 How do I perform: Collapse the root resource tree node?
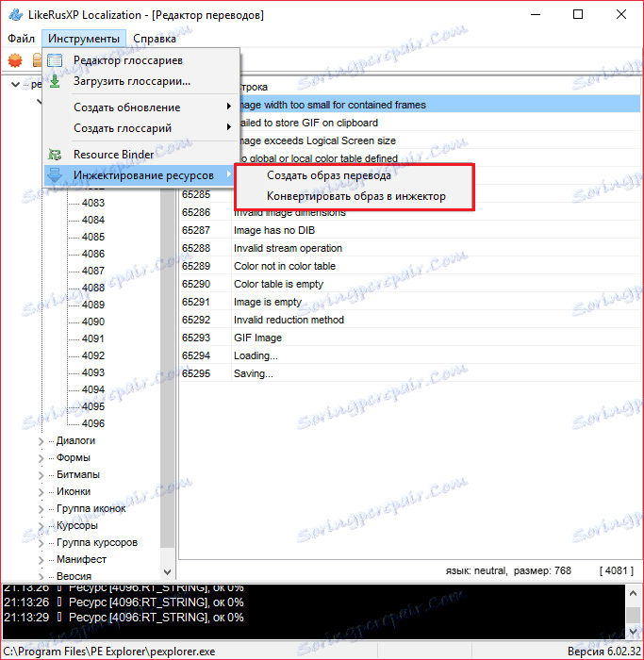[x=16, y=84]
